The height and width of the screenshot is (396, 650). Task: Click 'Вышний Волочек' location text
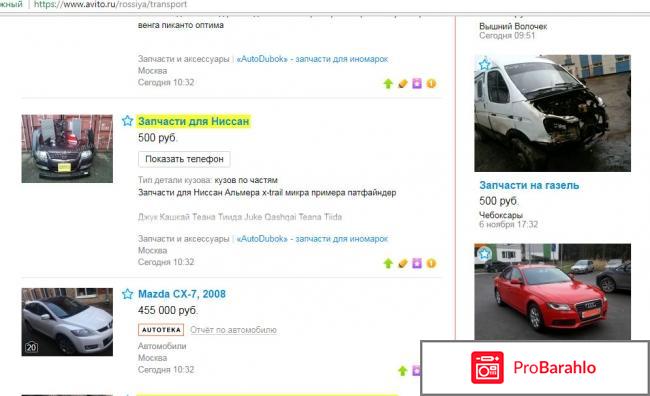513,26
